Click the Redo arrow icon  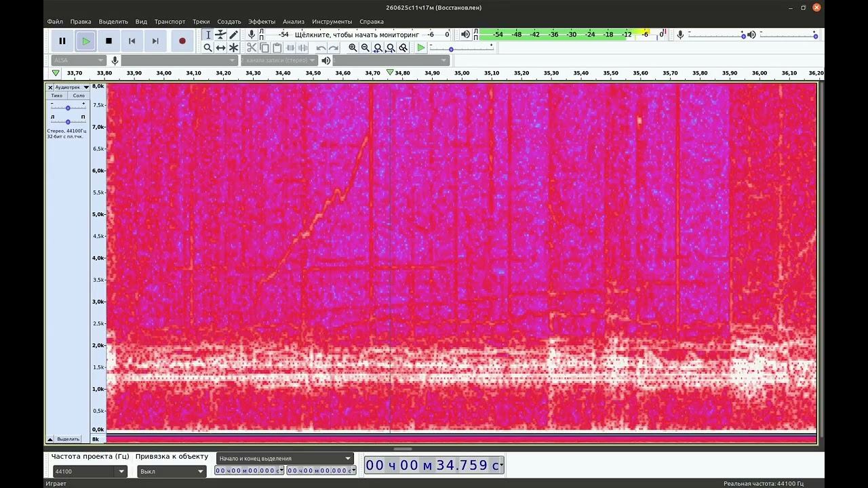point(334,47)
